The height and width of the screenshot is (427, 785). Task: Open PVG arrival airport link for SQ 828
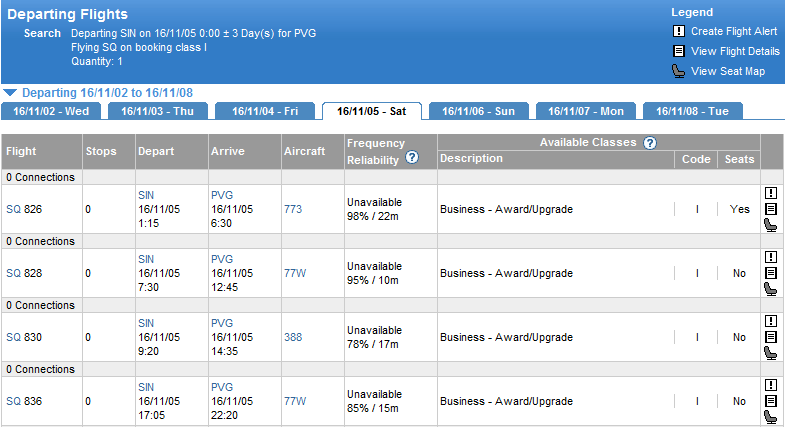pyautogui.click(x=221, y=259)
